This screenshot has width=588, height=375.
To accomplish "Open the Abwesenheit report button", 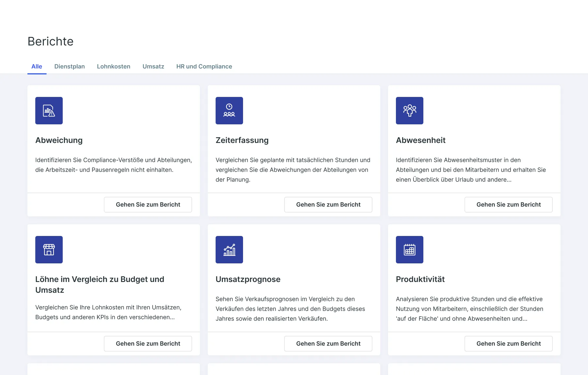I will coord(509,205).
